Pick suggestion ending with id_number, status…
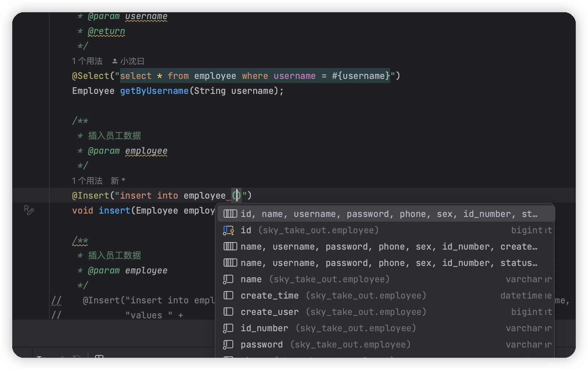This screenshot has width=588, height=370. (386, 263)
